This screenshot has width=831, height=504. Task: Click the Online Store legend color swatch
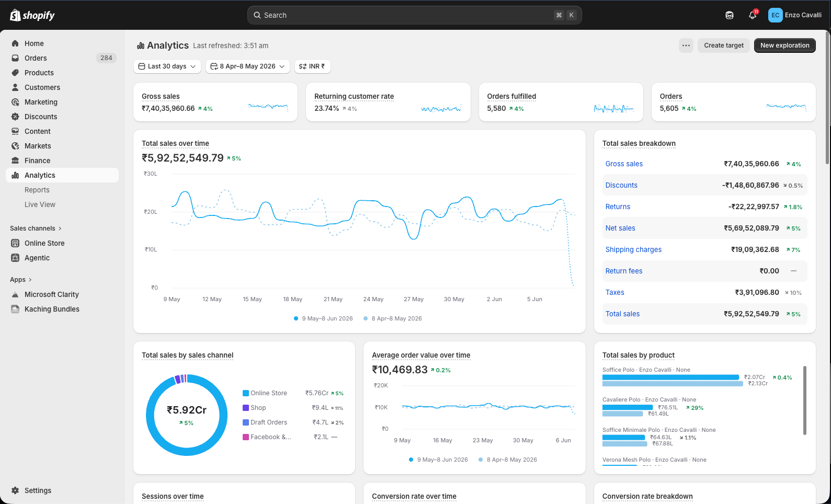tap(246, 393)
